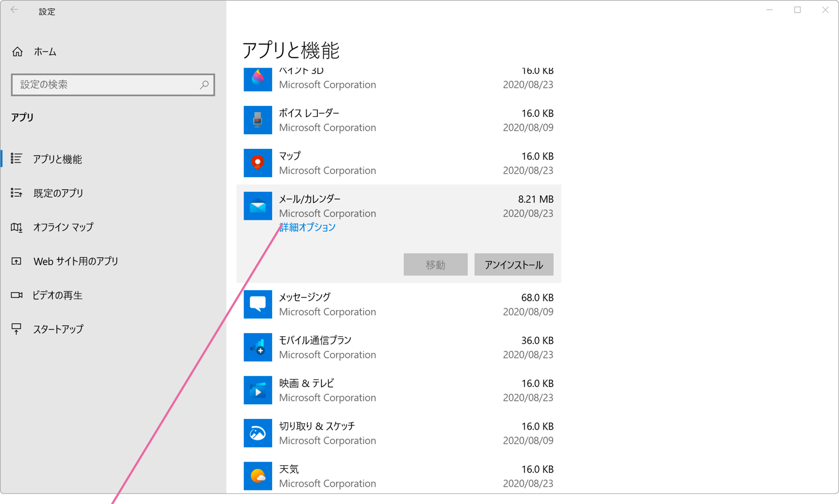Click the Paint 3D app icon

[x=257, y=80]
